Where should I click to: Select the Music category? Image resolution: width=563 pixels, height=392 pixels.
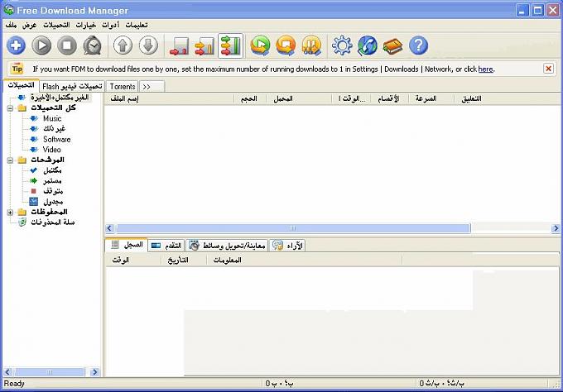pos(52,118)
